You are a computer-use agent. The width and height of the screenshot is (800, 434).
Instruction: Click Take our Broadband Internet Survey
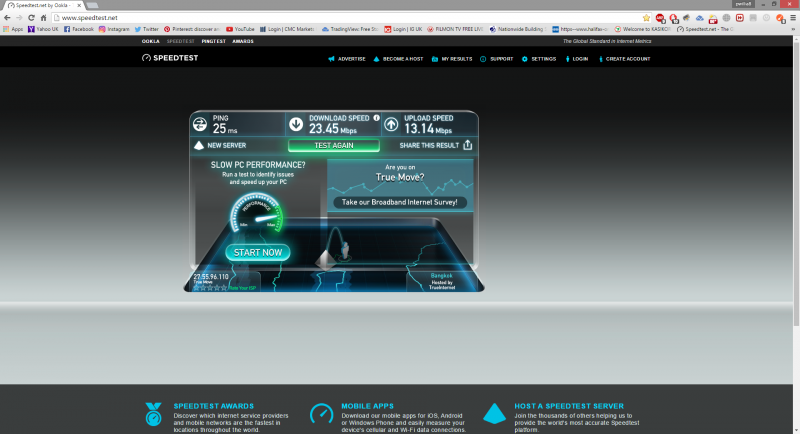[399, 202]
